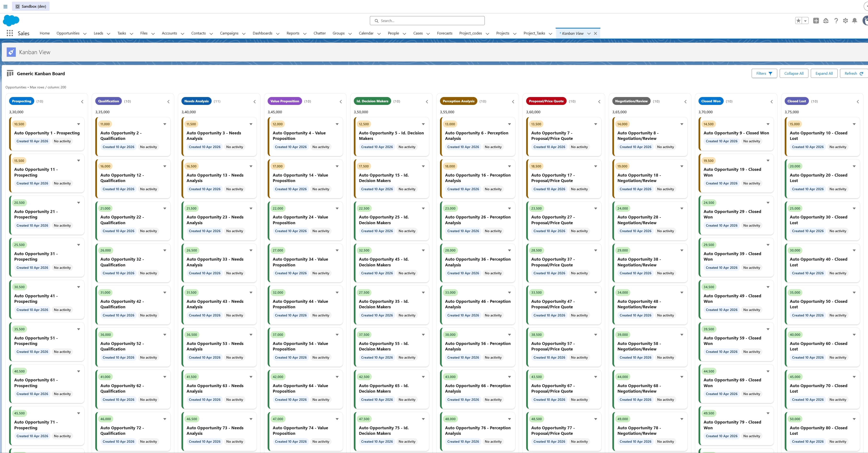Collapse the Negotiation/Review column
Screen dimensions: 868x453
point(685,102)
